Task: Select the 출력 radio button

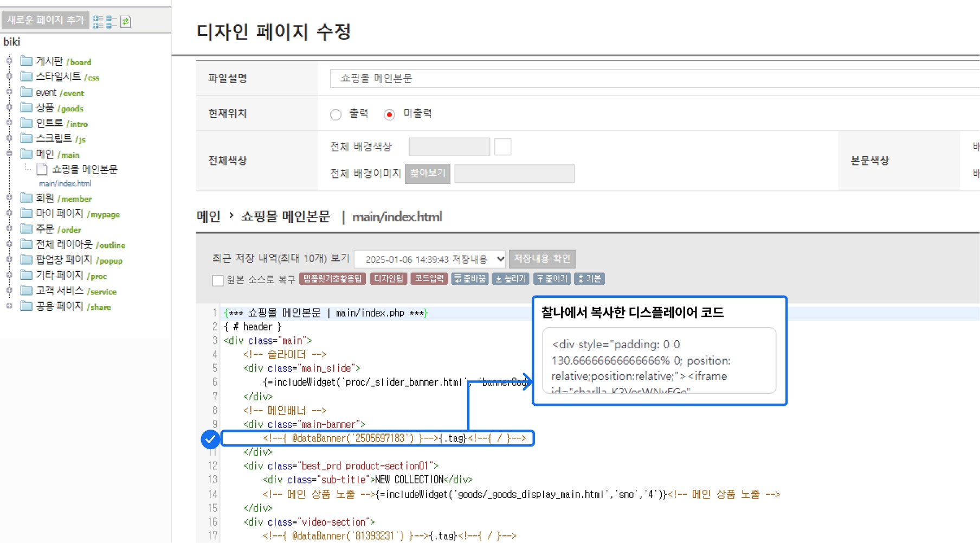Action: [336, 114]
